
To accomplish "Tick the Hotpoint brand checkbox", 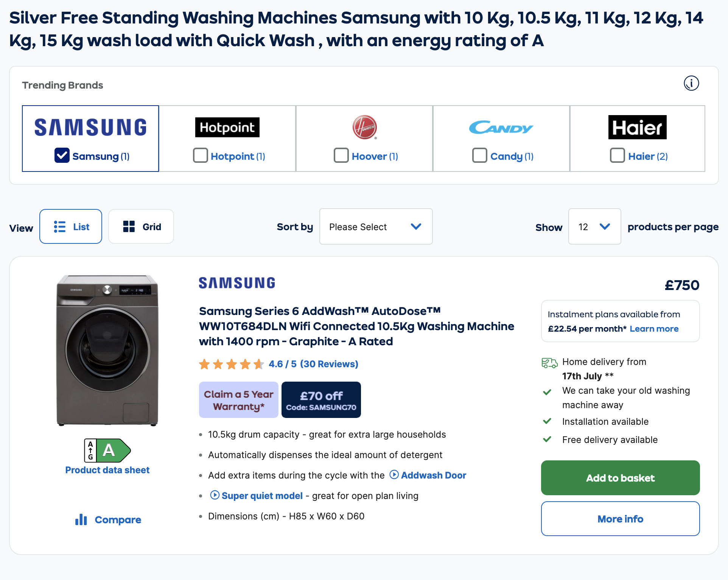I will [x=201, y=156].
